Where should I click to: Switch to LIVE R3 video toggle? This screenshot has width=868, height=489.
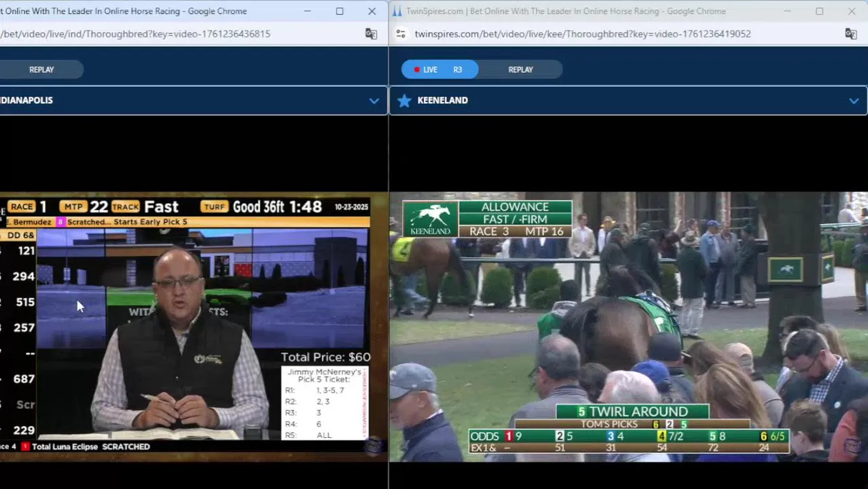439,69
